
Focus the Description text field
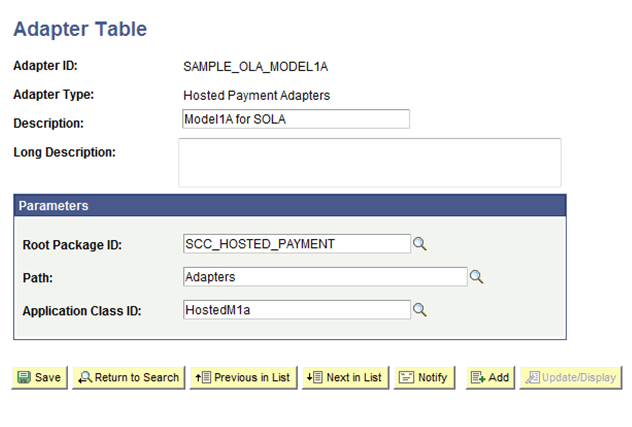[x=296, y=119]
